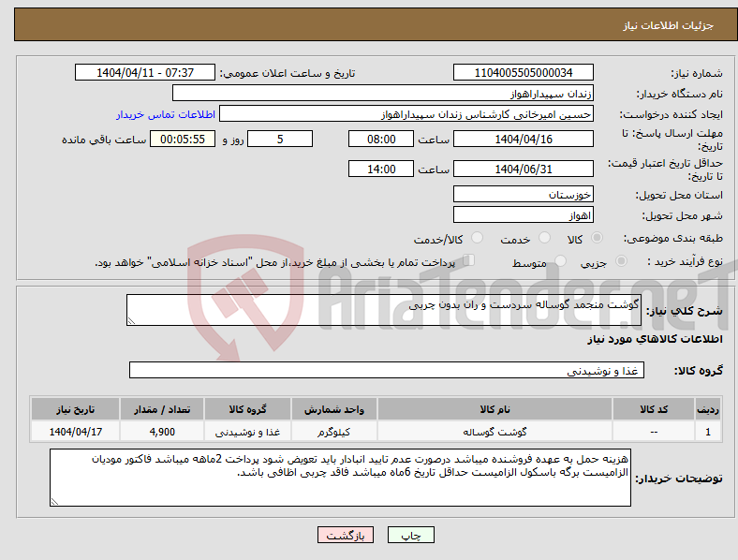Click the اطلاعات کالاهای مورد نیاز section heading

pyautogui.click(x=655, y=339)
